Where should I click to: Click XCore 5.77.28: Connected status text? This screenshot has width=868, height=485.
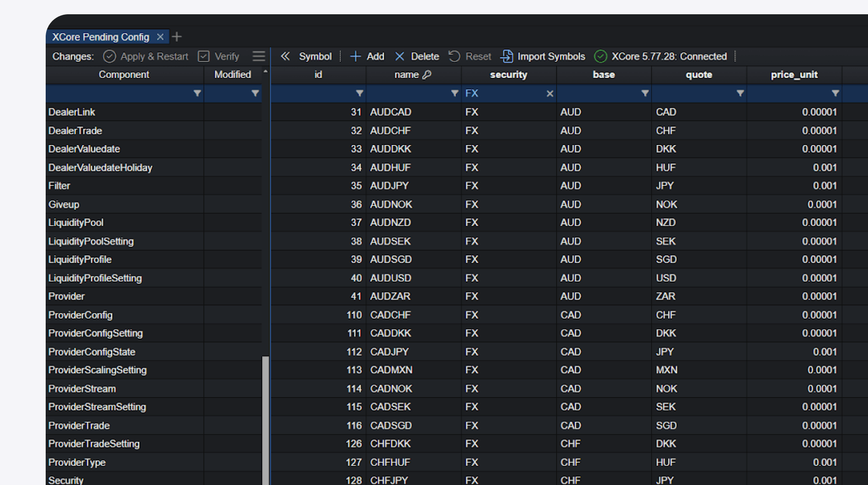(x=669, y=57)
